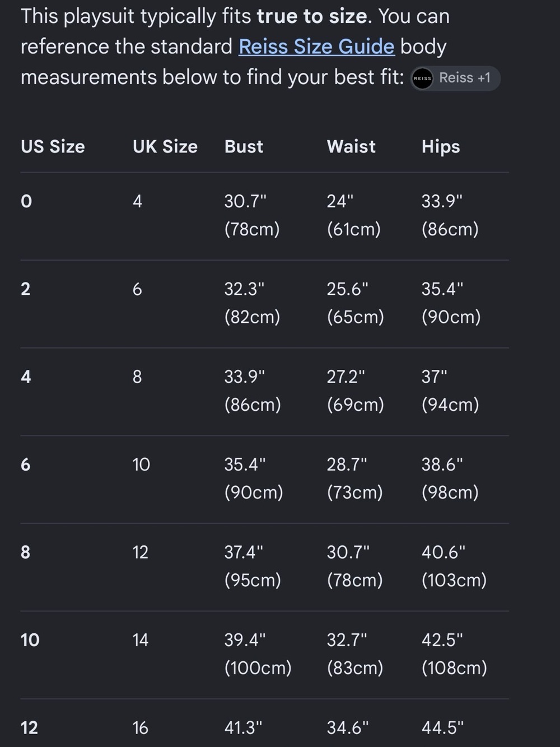Open the Reiss Size Guide link
This screenshot has width=560, height=747.
[x=316, y=47]
